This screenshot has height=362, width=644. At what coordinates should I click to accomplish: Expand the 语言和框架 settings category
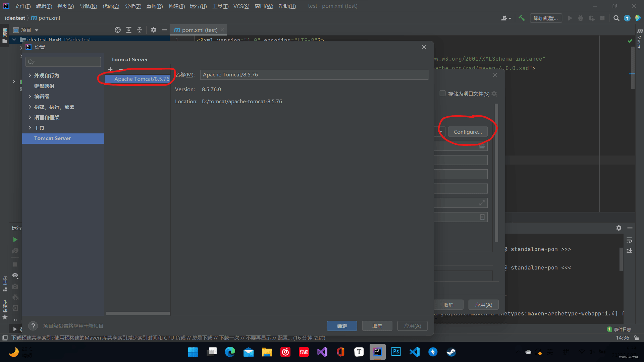[x=30, y=117]
